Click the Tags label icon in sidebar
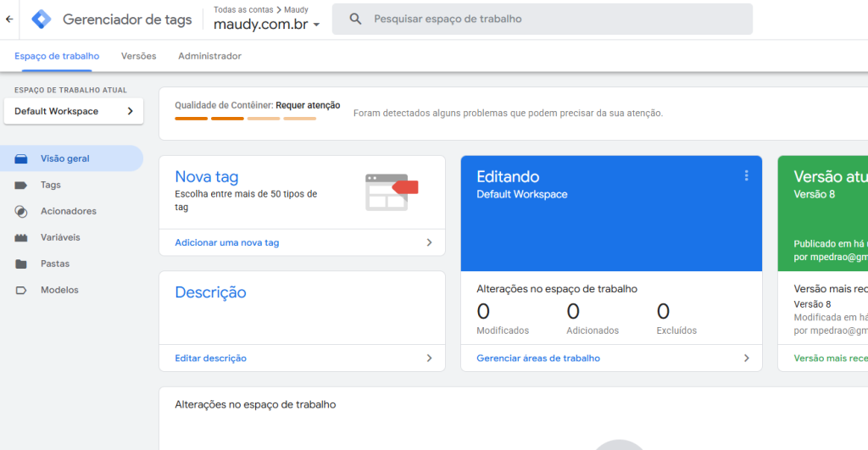Viewport: 868px width, 450px height. tap(21, 185)
